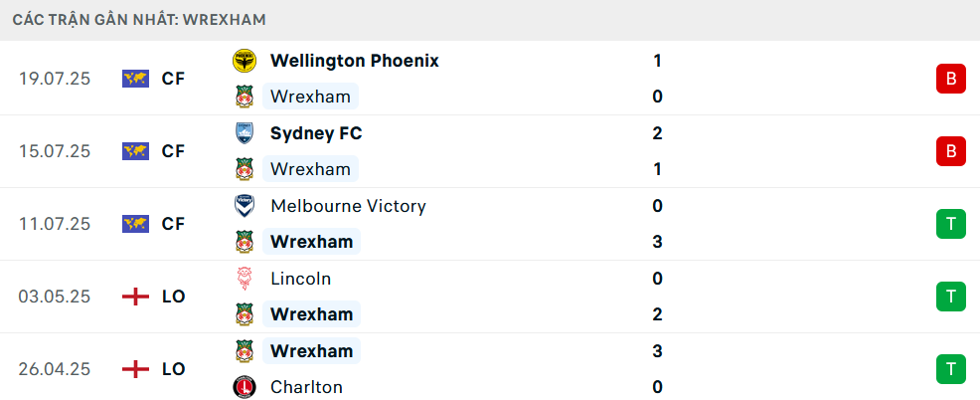The image size is (980, 400).
Task: Click the LO competition label for 03.05.25
Action: (173, 297)
